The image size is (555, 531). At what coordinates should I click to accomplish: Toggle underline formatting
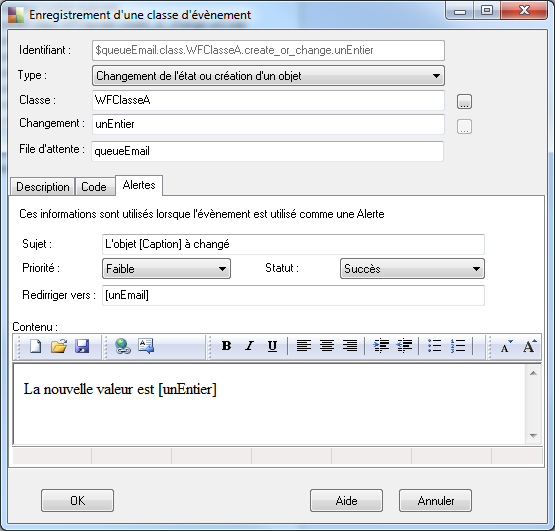click(x=272, y=346)
